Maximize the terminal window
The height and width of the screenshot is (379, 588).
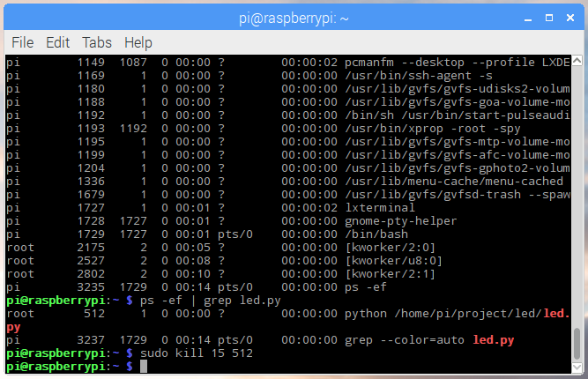coord(549,18)
